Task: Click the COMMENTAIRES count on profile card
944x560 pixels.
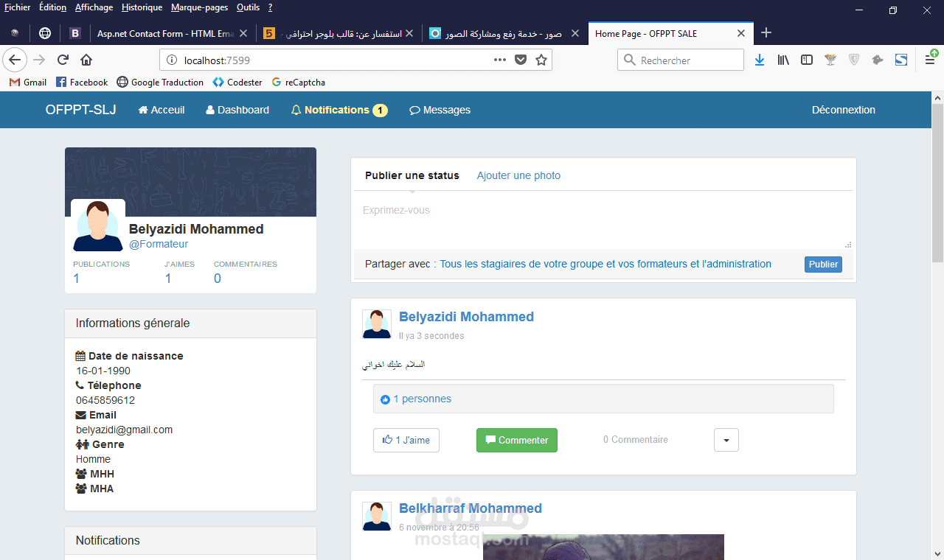Action: click(218, 279)
